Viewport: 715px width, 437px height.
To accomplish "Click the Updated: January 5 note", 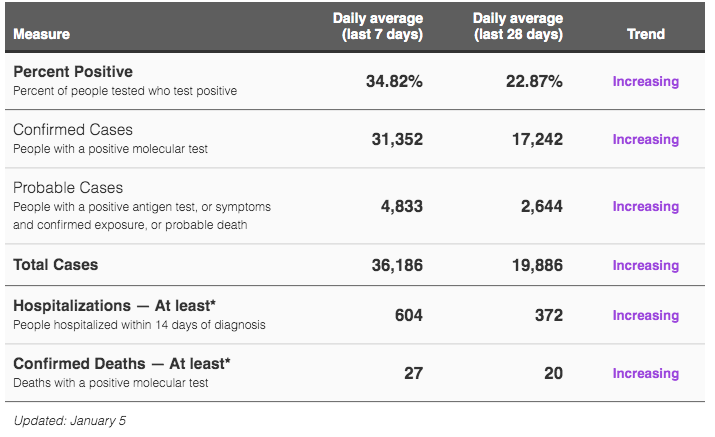I will (x=69, y=421).
